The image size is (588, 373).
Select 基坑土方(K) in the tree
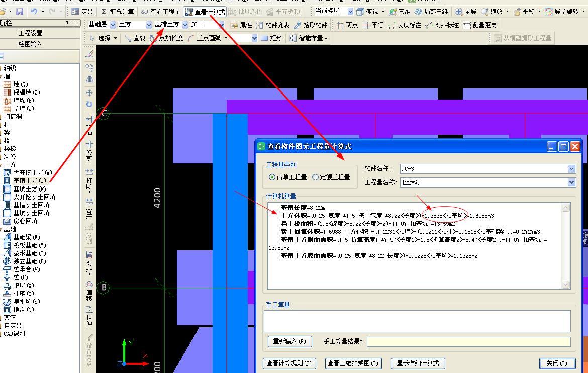pos(30,189)
